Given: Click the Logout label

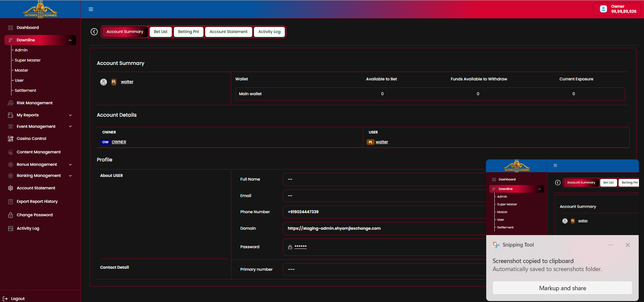Looking at the screenshot, I should [x=18, y=299].
